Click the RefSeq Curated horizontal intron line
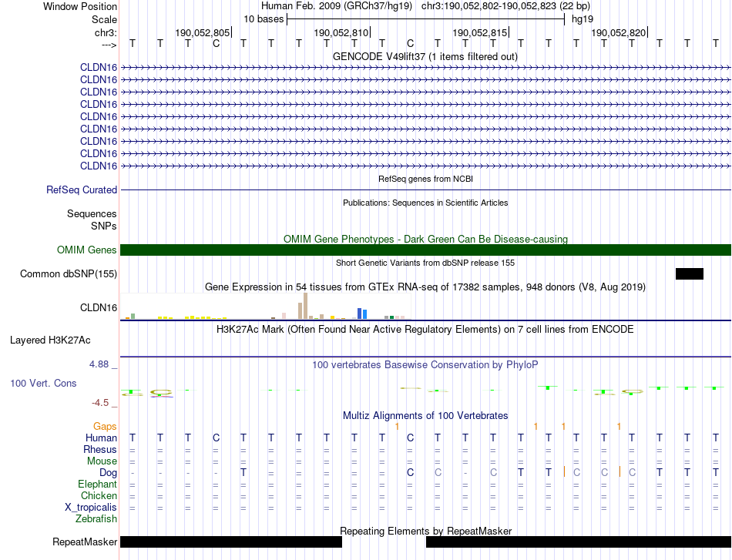 [425, 190]
